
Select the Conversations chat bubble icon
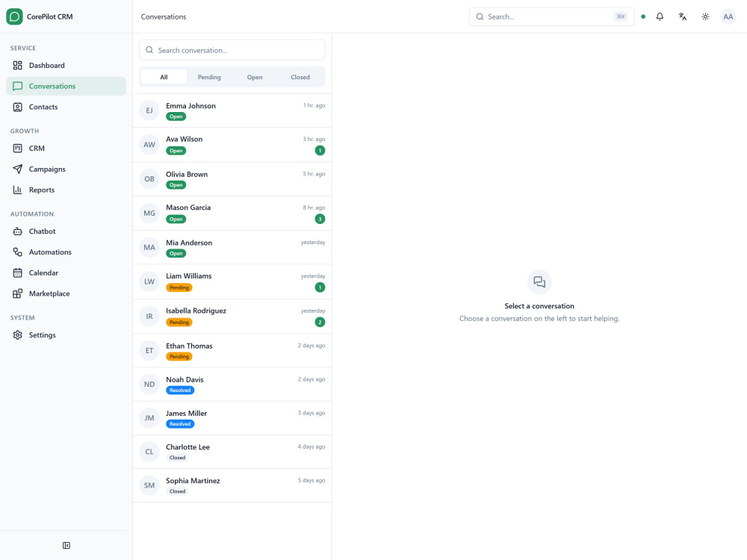coord(18,86)
